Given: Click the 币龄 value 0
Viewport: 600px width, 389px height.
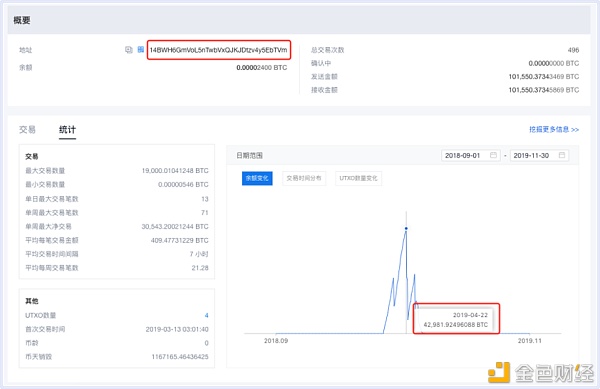Looking at the screenshot, I should [206, 343].
